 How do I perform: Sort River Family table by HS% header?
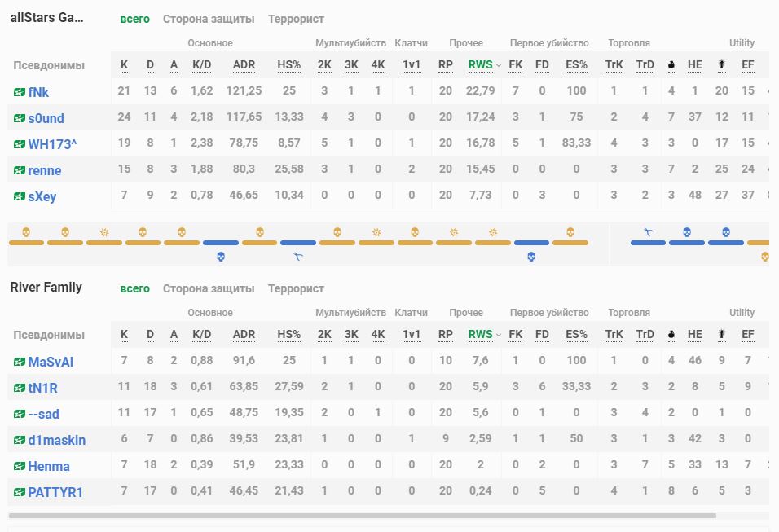tap(289, 334)
